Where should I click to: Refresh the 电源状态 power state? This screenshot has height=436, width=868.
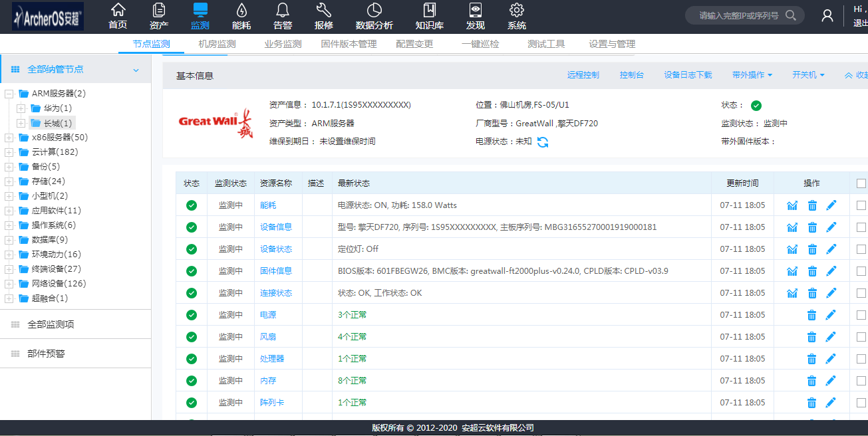[543, 142]
